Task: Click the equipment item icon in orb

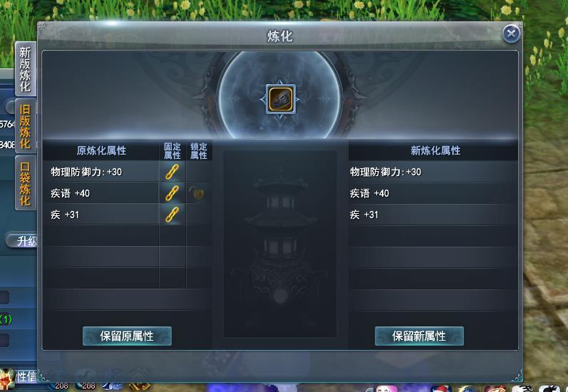Action: tap(280, 99)
